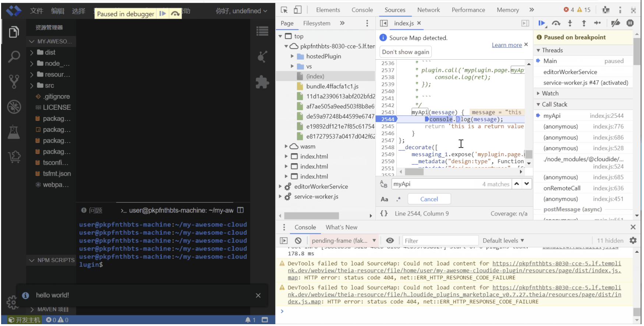Clear the console messages

tap(298, 241)
